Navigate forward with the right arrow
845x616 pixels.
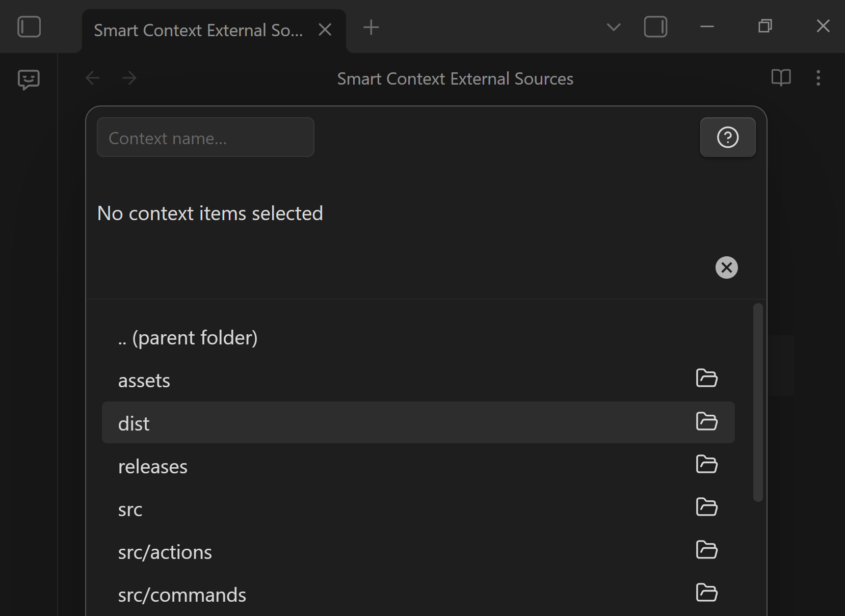pos(129,78)
